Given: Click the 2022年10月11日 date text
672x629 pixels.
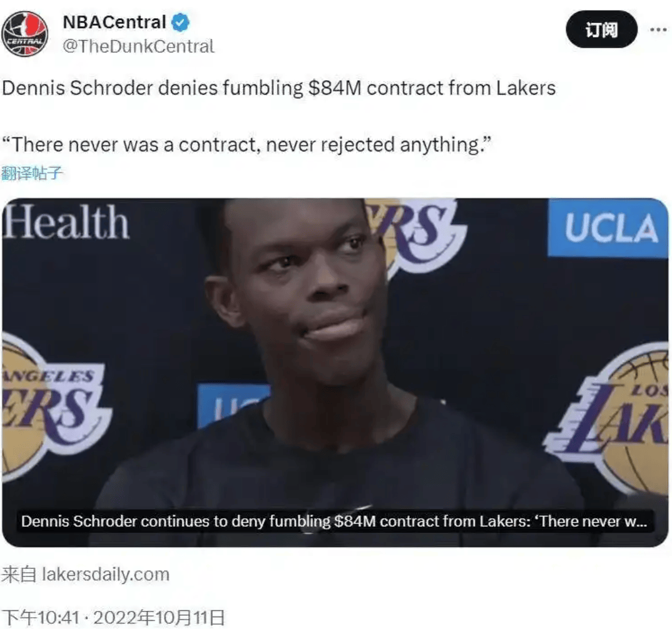Looking at the screenshot, I should [x=159, y=618].
